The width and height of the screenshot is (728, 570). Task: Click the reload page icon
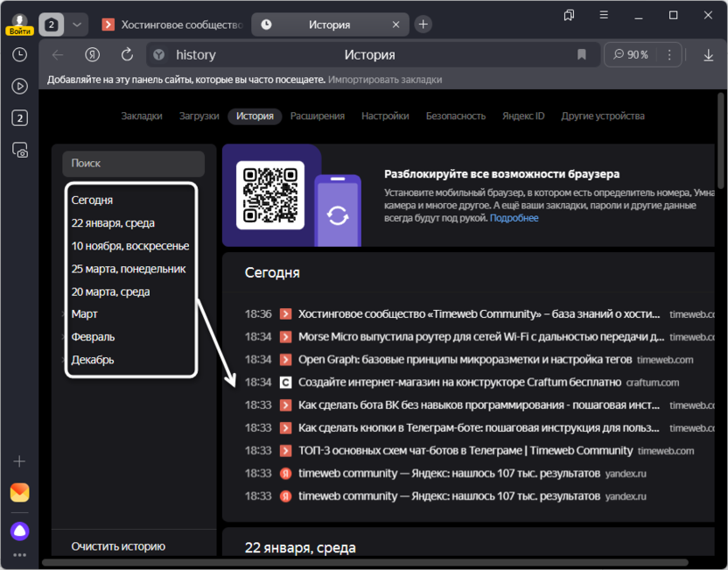(127, 55)
